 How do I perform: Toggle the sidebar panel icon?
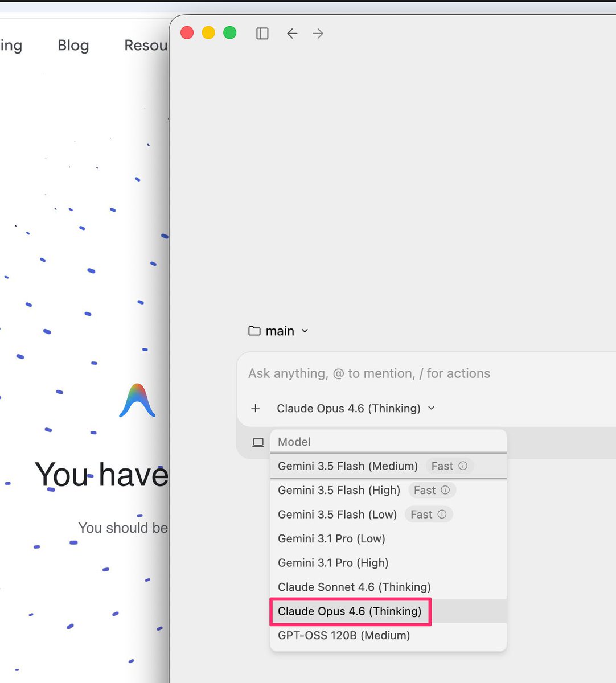[262, 34]
